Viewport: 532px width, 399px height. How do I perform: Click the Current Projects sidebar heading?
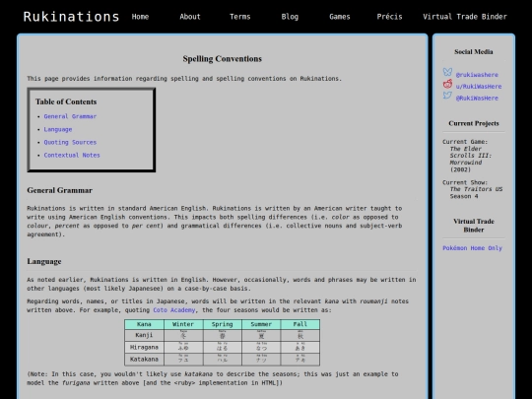pos(474,123)
